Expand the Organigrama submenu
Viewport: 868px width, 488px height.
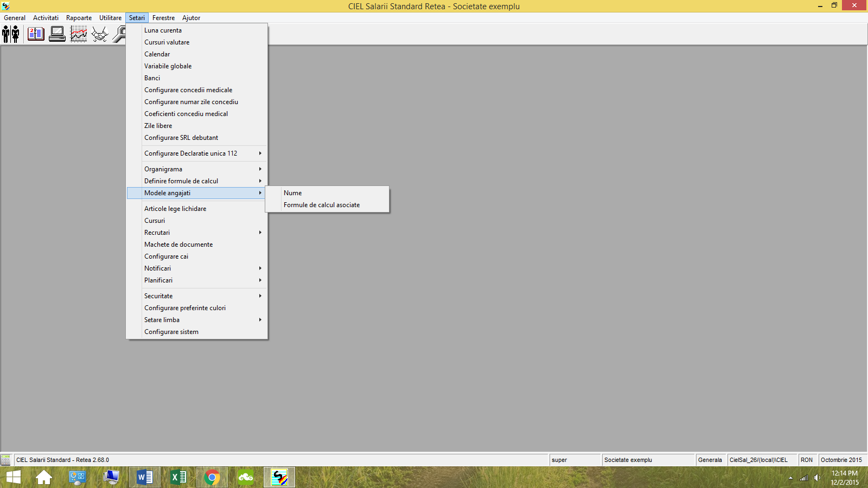click(197, 169)
